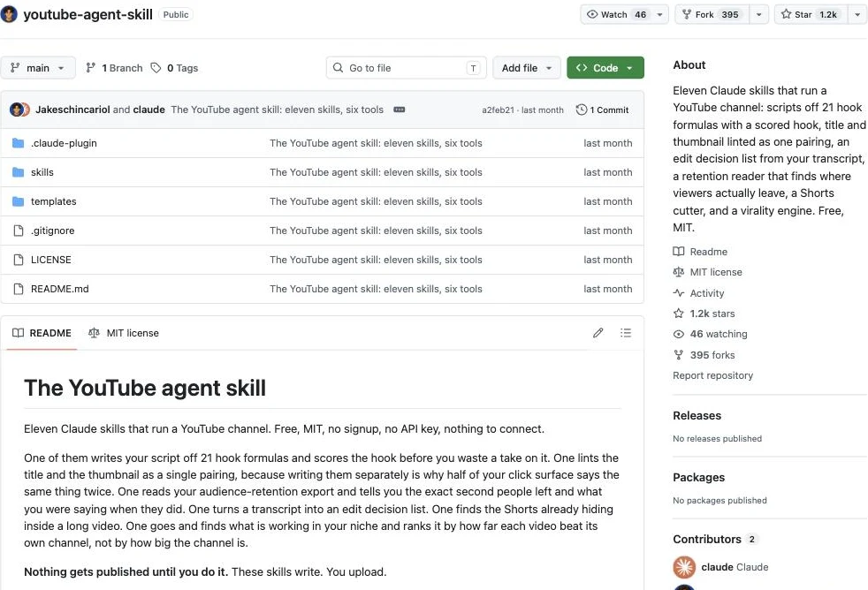View commit history via 1 Commit
Screen dimensions: 868x590
(602, 110)
